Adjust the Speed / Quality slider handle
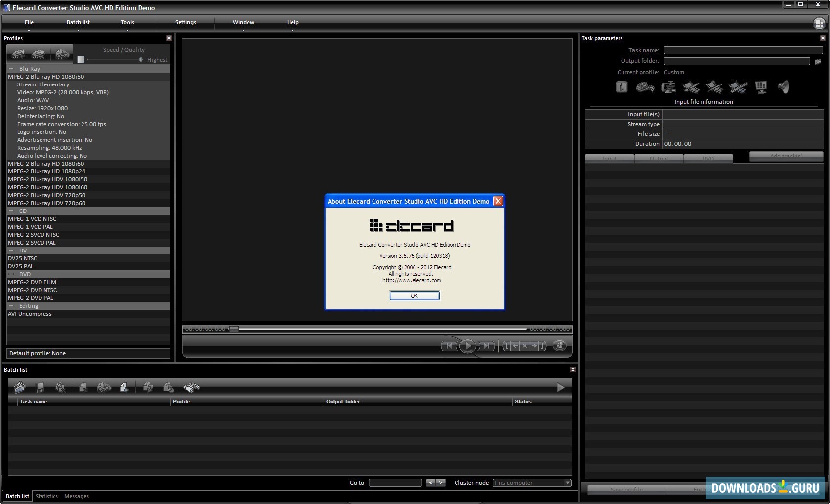This screenshot has height=504, width=830. (141, 60)
